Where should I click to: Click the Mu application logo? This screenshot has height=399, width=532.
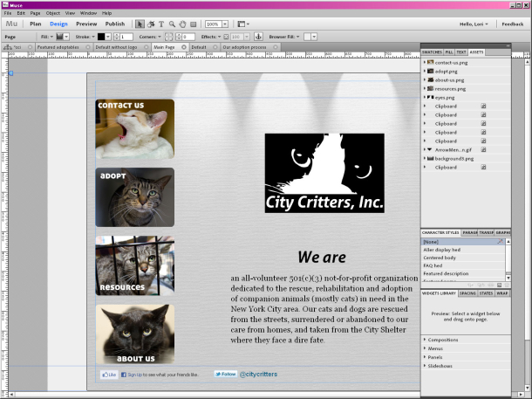pos(11,24)
